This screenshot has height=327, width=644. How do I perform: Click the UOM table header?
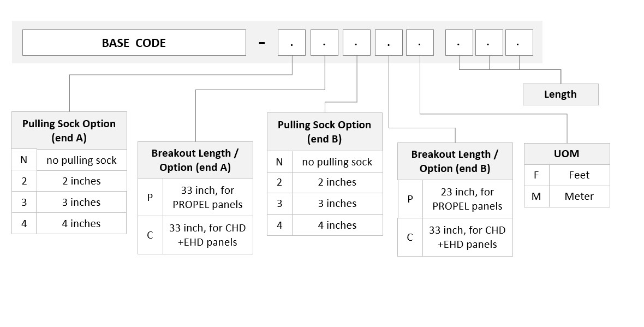(567, 154)
